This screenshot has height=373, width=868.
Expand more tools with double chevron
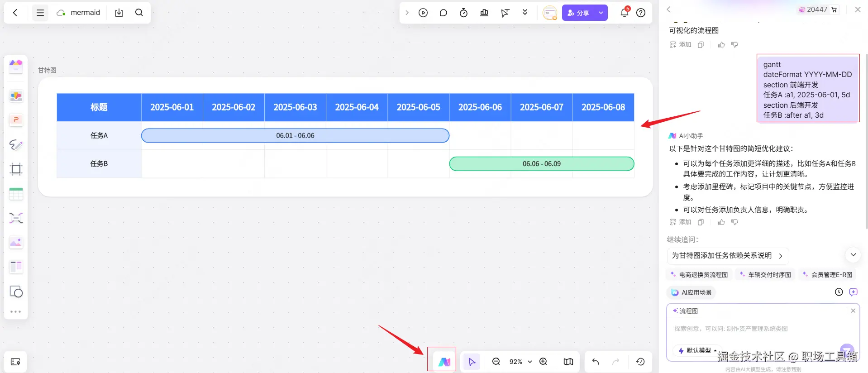point(525,12)
